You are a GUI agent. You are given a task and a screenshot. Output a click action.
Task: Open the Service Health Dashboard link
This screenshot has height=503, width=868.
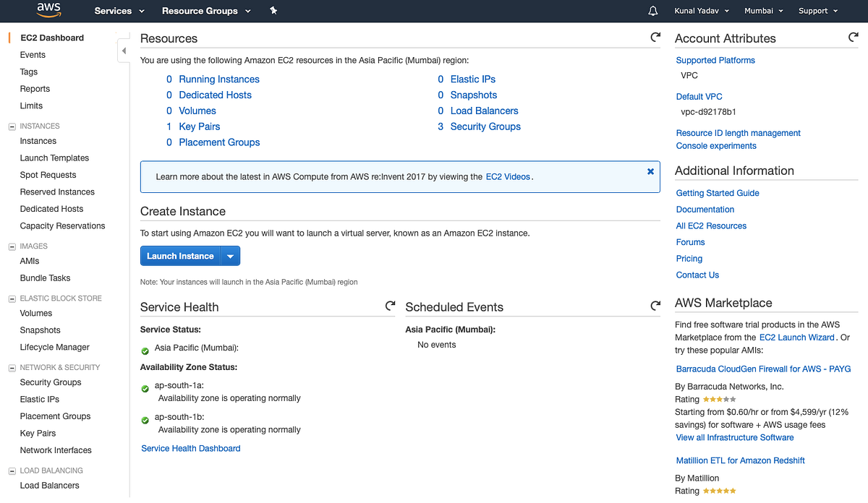[190, 448]
